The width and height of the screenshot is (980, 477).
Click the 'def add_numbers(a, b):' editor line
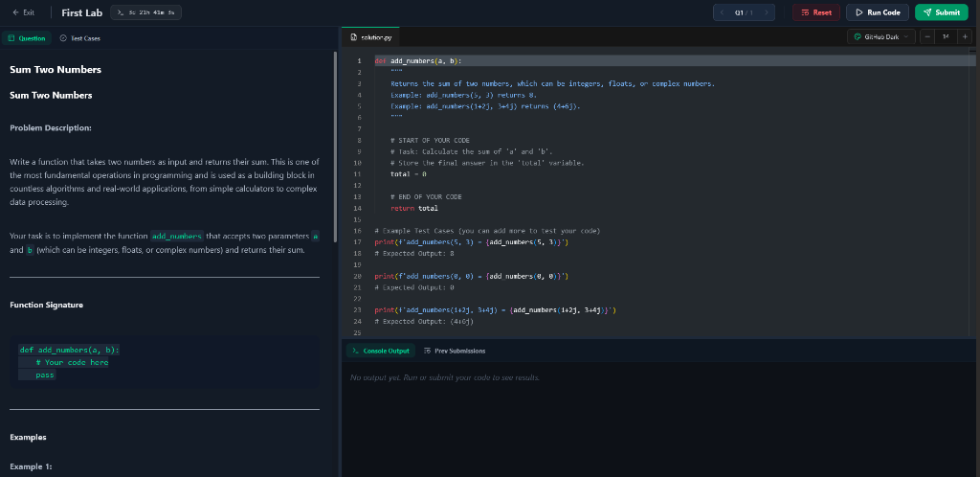tap(418, 60)
